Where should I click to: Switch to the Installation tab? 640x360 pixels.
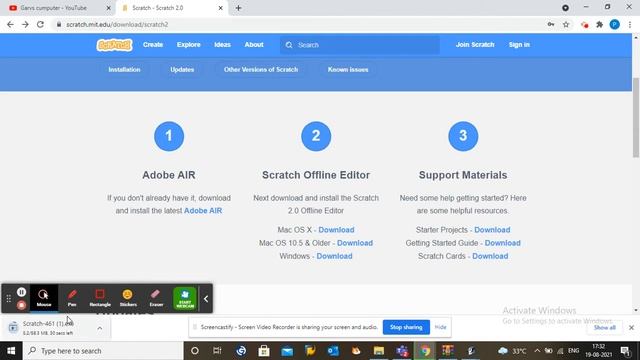pyautogui.click(x=124, y=69)
